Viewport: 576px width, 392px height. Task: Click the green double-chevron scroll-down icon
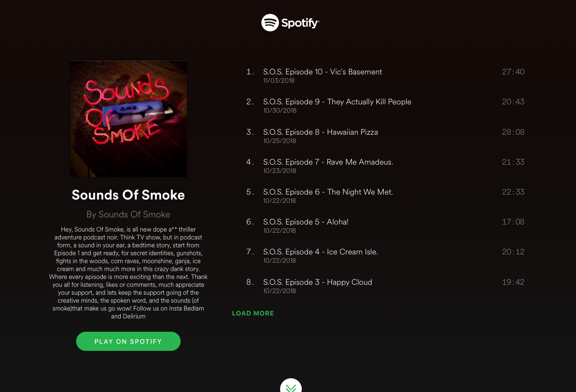point(291,386)
